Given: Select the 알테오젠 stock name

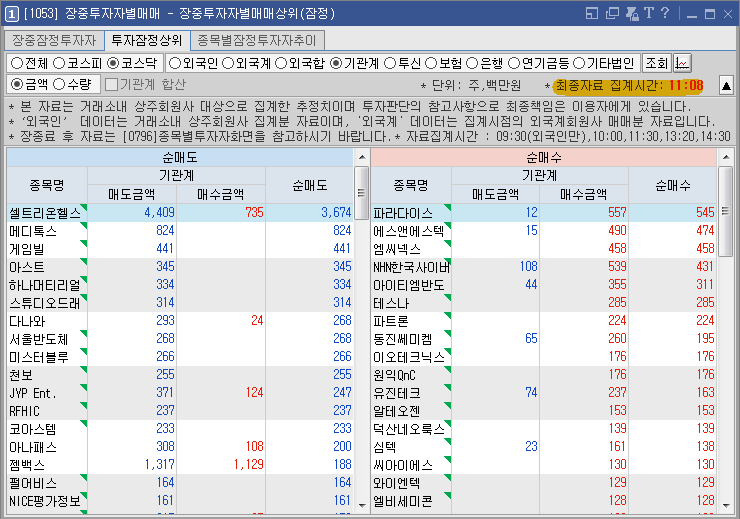Looking at the screenshot, I should [x=396, y=411].
